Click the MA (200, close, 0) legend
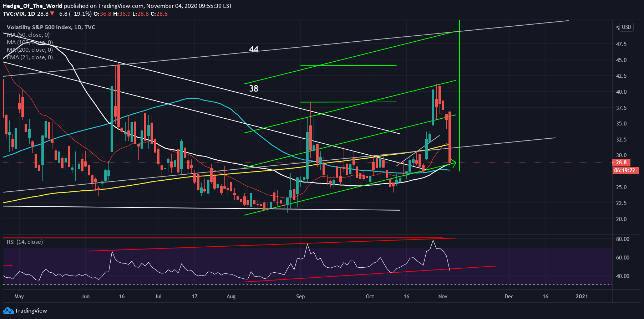 coord(30,50)
